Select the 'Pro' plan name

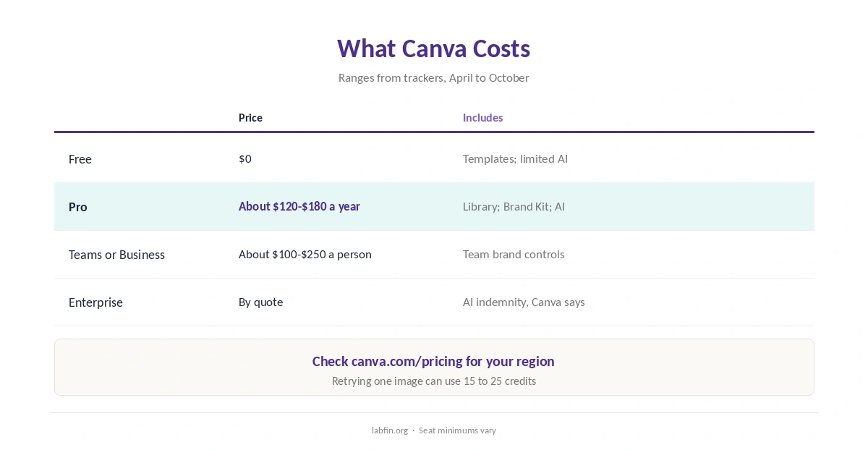78,207
